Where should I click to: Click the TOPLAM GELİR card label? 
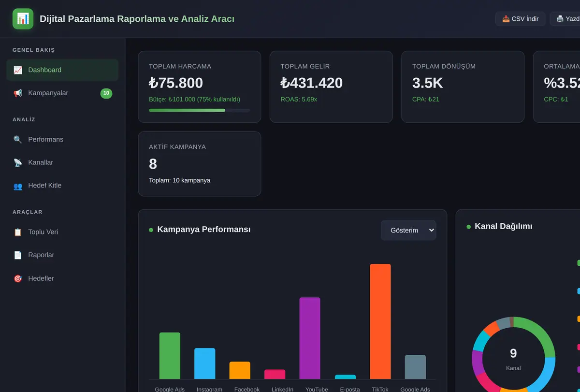tap(305, 66)
